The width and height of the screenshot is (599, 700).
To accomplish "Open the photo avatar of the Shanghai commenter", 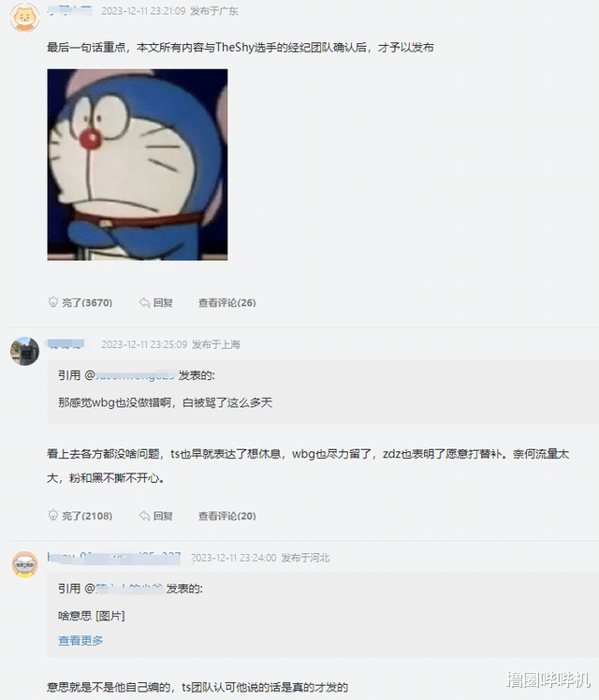I will coord(24,351).
